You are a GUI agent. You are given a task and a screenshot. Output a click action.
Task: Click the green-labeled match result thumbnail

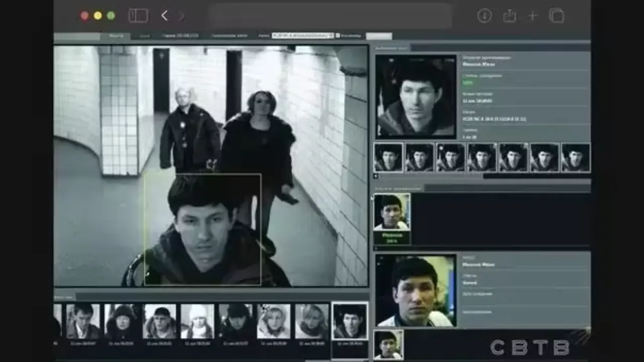point(392,219)
